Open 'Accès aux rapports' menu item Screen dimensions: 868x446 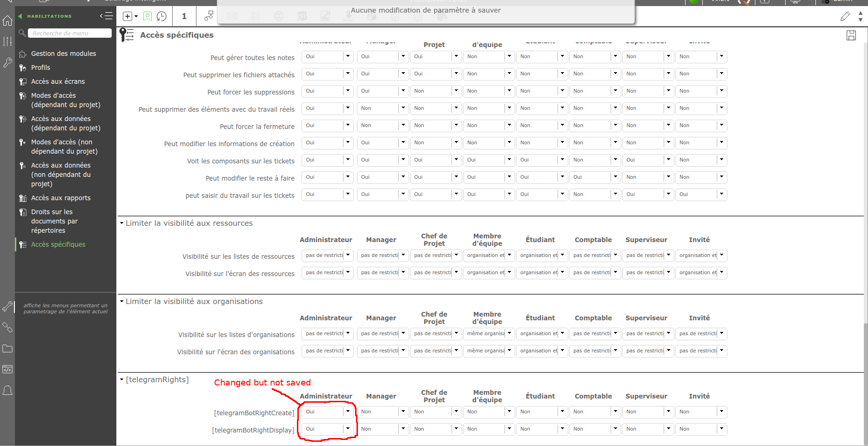[61, 198]
